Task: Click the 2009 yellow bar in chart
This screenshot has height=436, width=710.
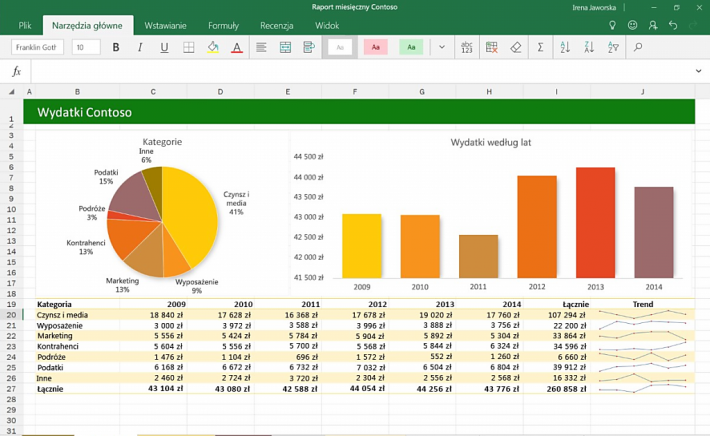Action: [x=361, y=246]
